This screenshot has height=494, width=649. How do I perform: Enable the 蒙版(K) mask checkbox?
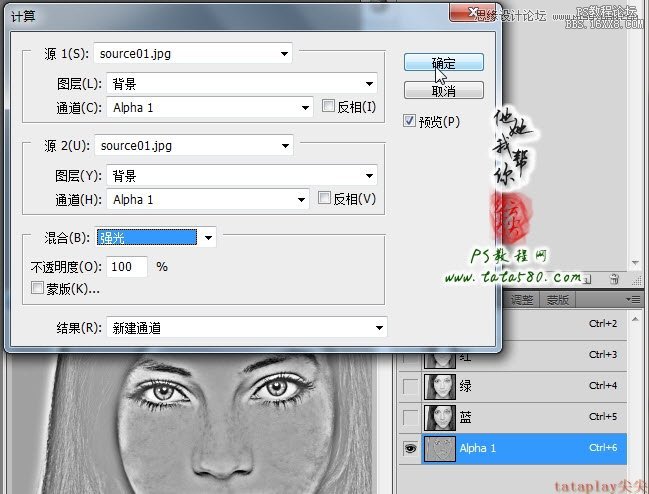click(x=37, y=288)
